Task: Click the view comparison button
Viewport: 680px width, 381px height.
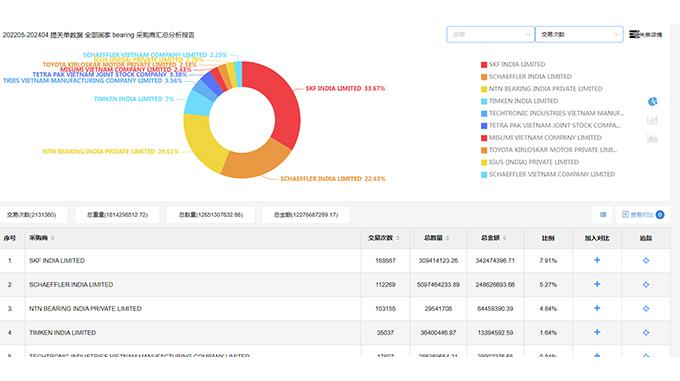Action: click(642, 215)
